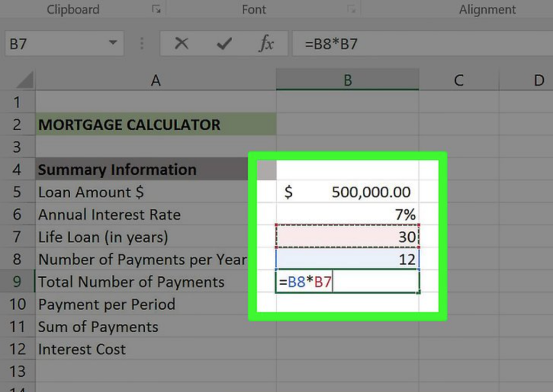Select column C header
Screen dimensions: 553x392
[x=458, y=80]
